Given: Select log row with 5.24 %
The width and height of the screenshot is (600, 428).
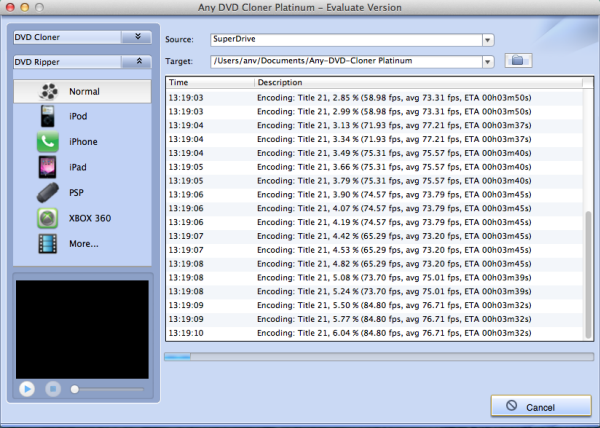Looking at the screenshot, I should pos(375,291).
